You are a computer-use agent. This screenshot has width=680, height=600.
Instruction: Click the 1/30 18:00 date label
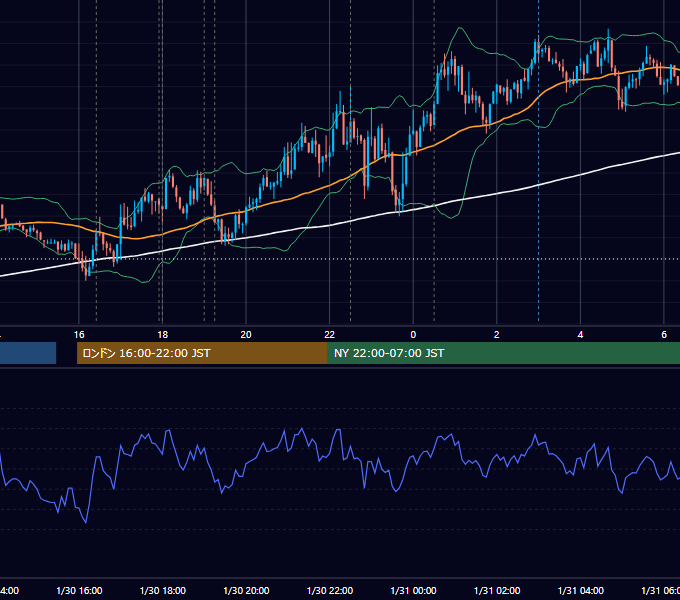coord(163,590)
